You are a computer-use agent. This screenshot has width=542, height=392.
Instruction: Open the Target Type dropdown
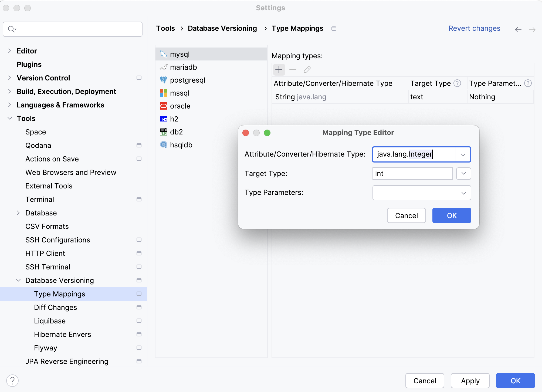click(x=463, y=174)
